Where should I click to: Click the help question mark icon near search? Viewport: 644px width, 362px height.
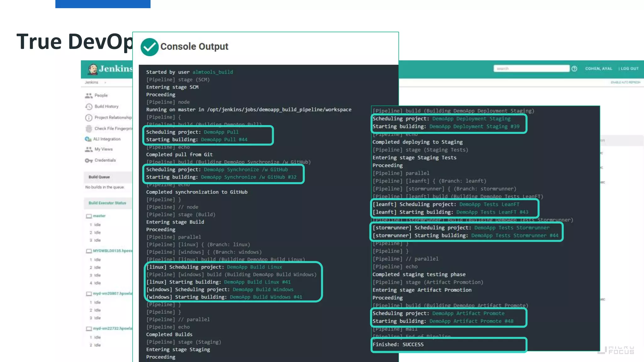pyautogui.click(x=574, y=69)
